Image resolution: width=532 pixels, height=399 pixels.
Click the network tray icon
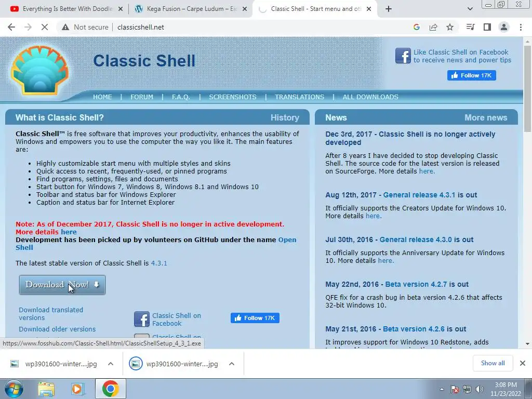pyautogui.click(x=467, y=390)
